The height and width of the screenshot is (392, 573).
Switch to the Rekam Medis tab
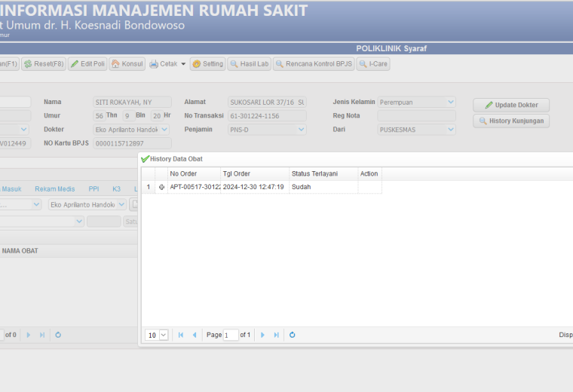(55, 189)
